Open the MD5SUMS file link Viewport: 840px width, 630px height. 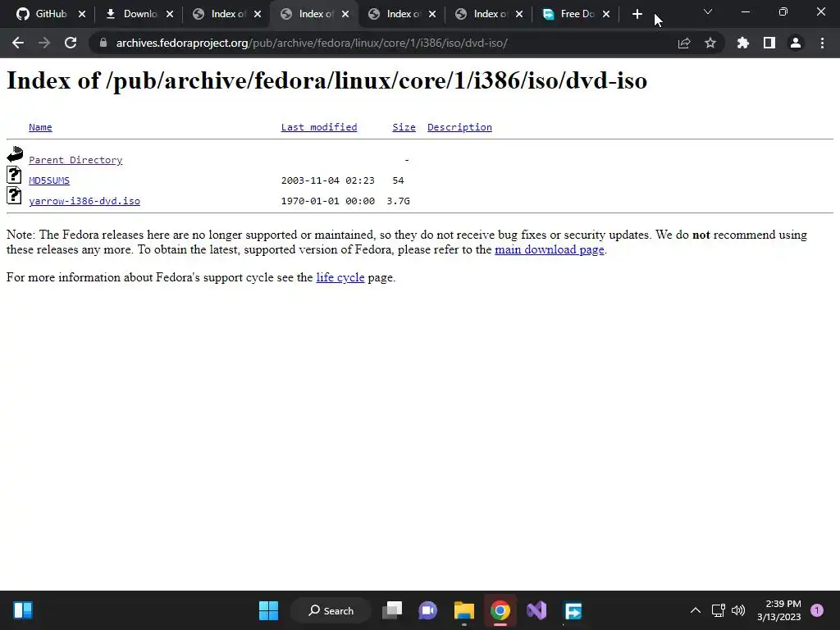pyautogui.click(x=49, y=180)
